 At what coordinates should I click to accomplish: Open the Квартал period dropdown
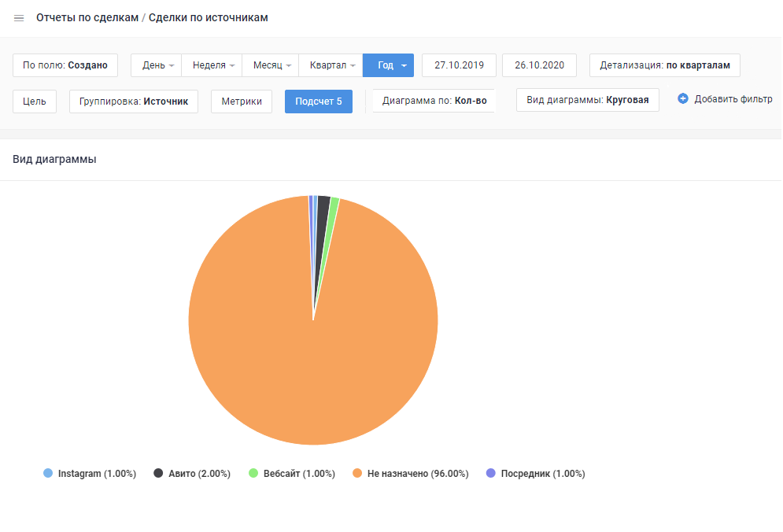[x=331, y=65]
